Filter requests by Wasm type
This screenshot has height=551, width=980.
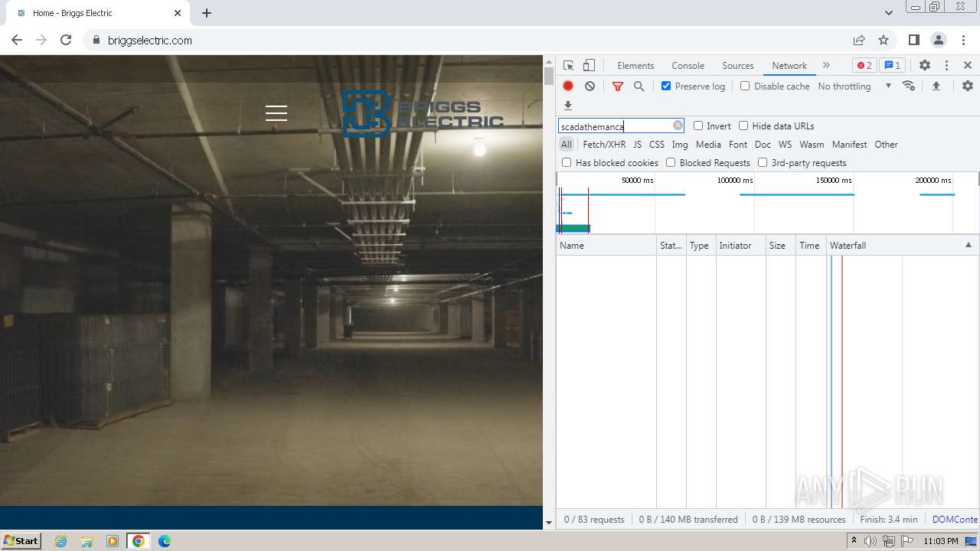click(x=812, y=145)
